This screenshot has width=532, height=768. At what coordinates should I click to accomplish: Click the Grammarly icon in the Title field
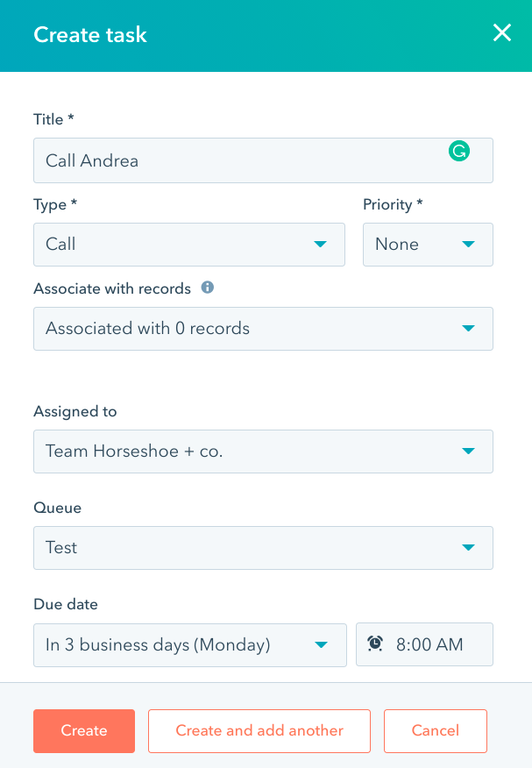pyautogui.click(x=458, y=151)
